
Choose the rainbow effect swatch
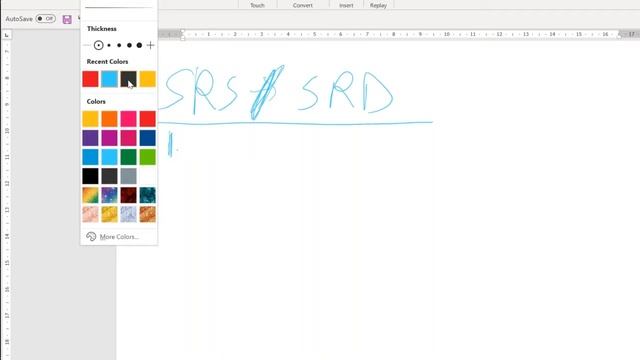90,195
